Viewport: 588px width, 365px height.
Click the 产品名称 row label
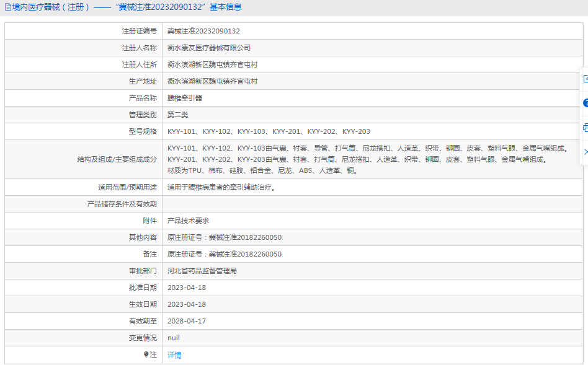click(143, 98)
